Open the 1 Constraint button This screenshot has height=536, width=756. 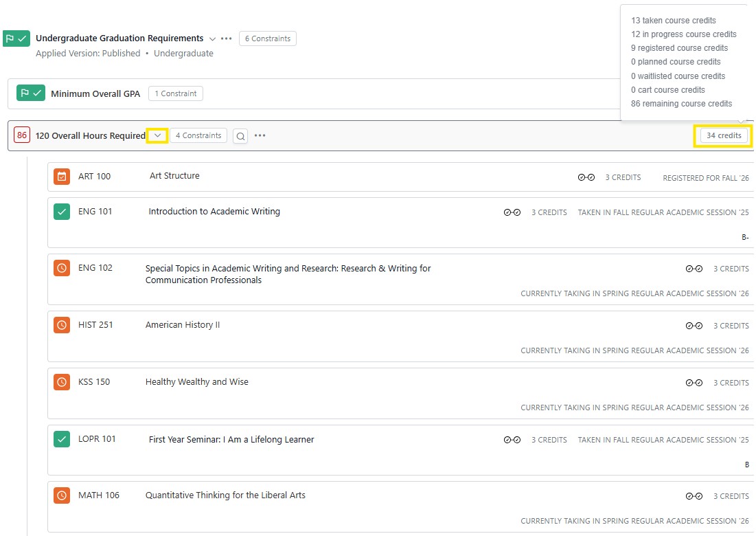[x=176, y=93]
